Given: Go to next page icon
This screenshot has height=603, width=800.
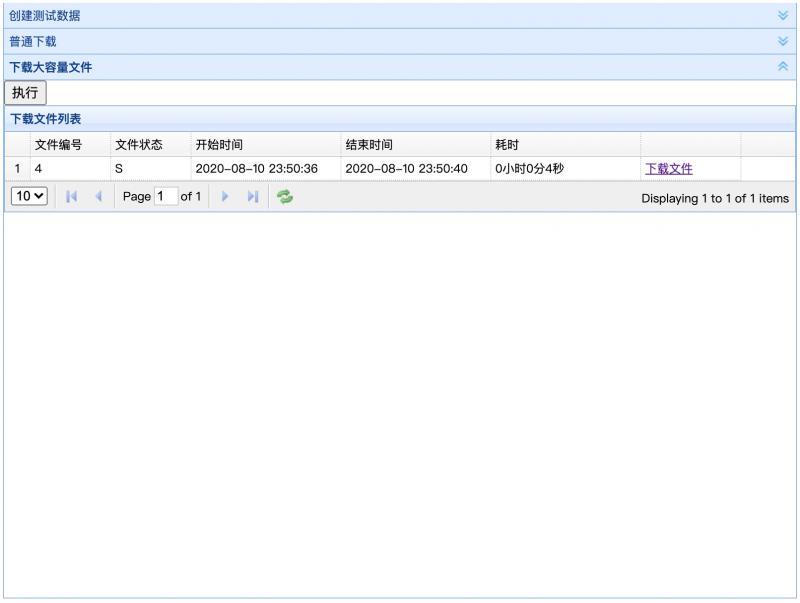Looking at the screenshot, I should (x=225, y=196).
